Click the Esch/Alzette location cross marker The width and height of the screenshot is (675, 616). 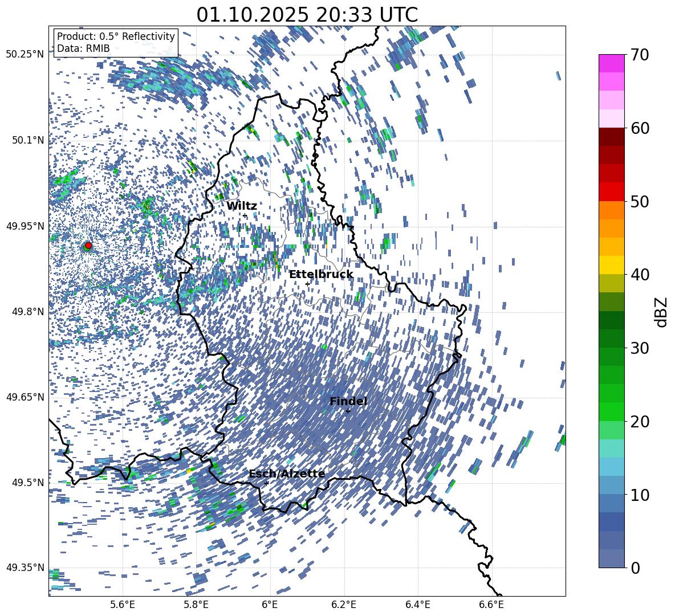(266, 483)
